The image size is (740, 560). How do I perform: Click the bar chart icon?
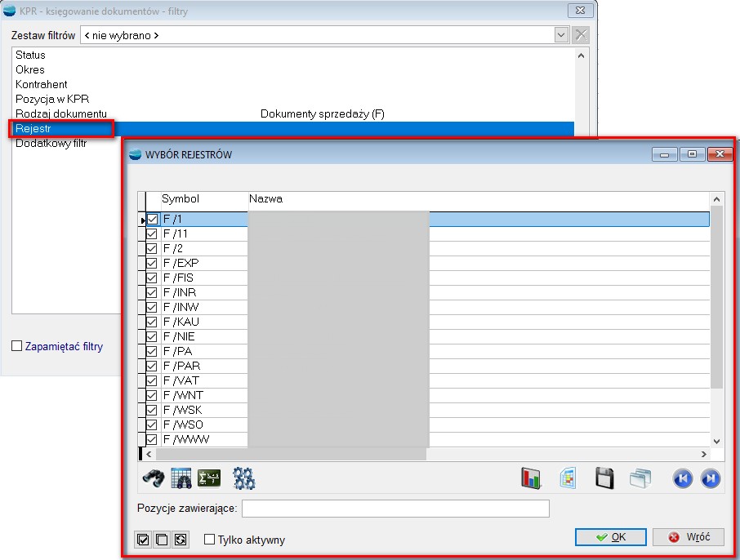tap(532, 478)
